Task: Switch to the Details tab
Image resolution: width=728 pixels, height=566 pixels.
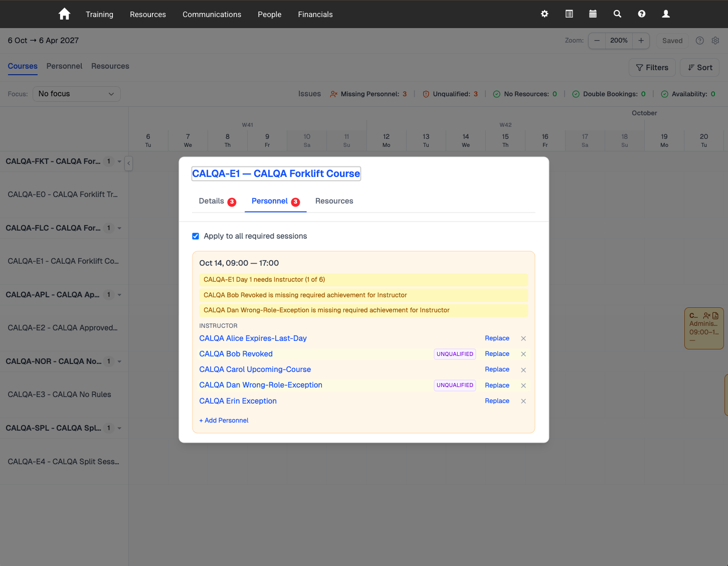Action: coord(217,201)
